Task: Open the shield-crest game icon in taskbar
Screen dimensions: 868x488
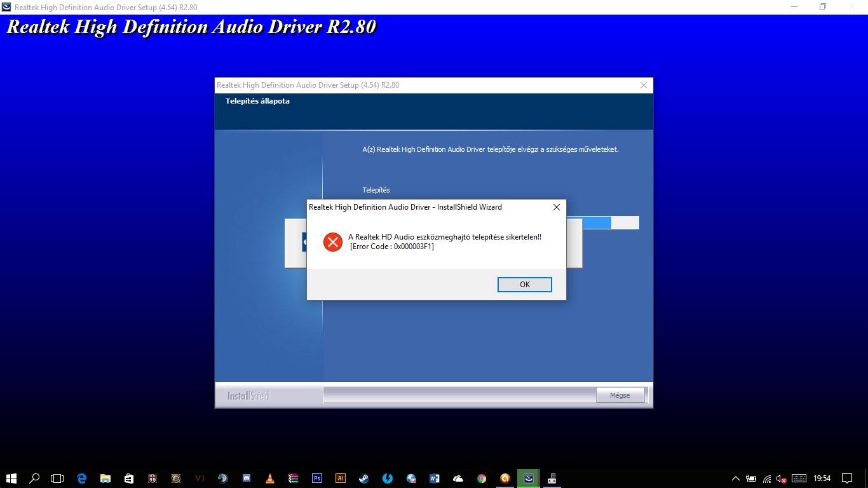Action: 152,478
